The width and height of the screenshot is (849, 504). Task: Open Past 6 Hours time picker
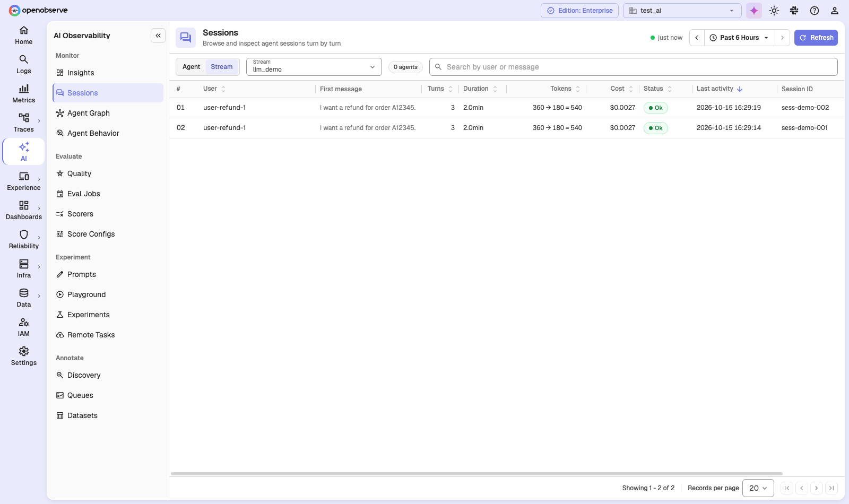click(x=739, y=38)
